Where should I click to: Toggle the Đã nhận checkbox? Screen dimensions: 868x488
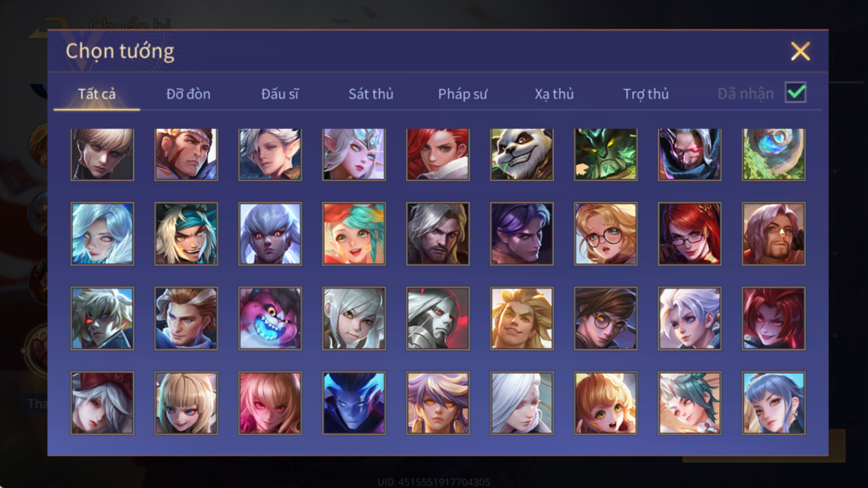(796, 92)
